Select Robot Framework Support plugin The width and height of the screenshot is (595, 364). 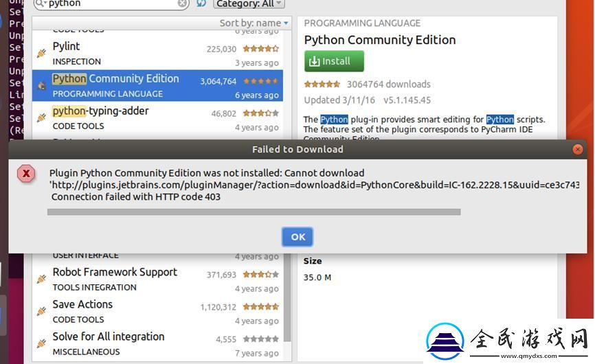tap(157, 279)
